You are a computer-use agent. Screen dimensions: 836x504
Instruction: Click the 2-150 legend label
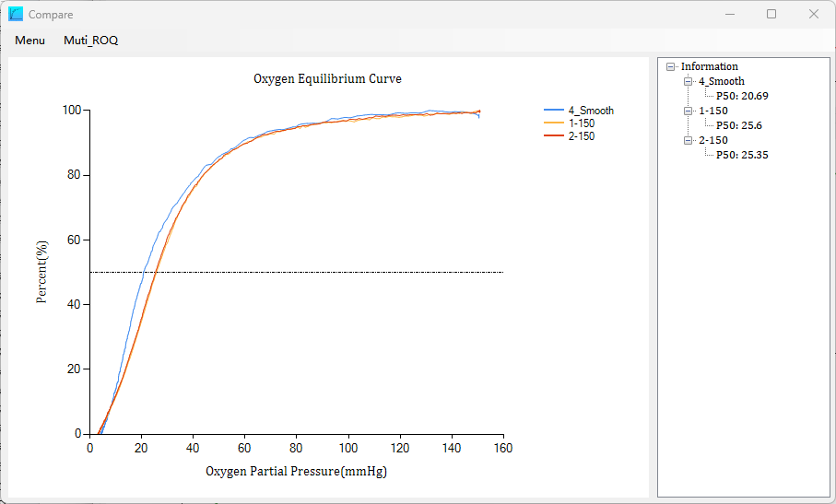tap(582, 135)
